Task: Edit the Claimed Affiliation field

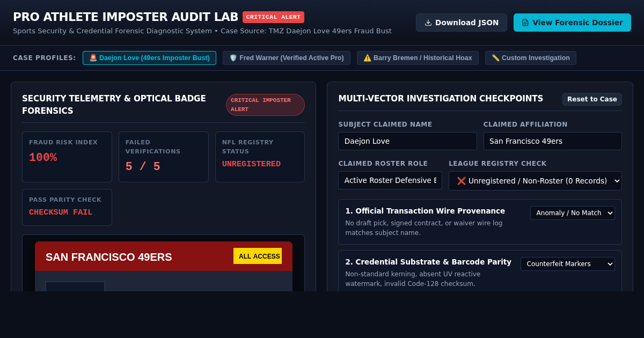Action: point(553,141)
